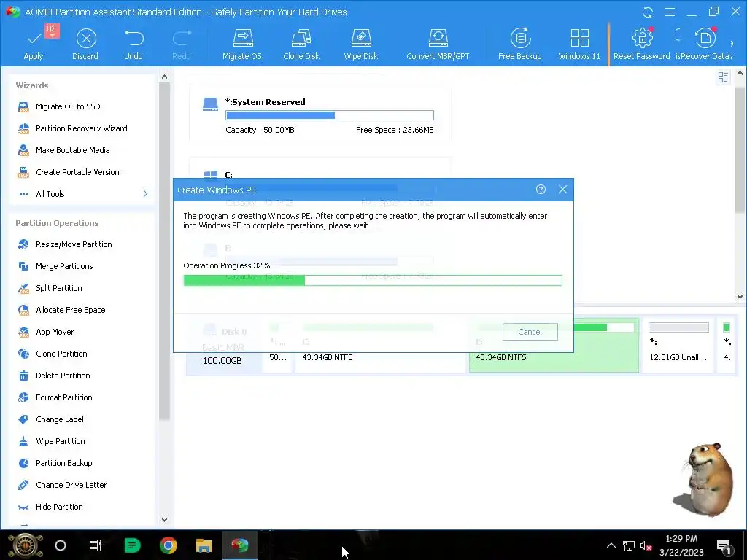Click the refresh icon in title bar
The height and width of the screenshot is (560, 747).
coord(648,12)
